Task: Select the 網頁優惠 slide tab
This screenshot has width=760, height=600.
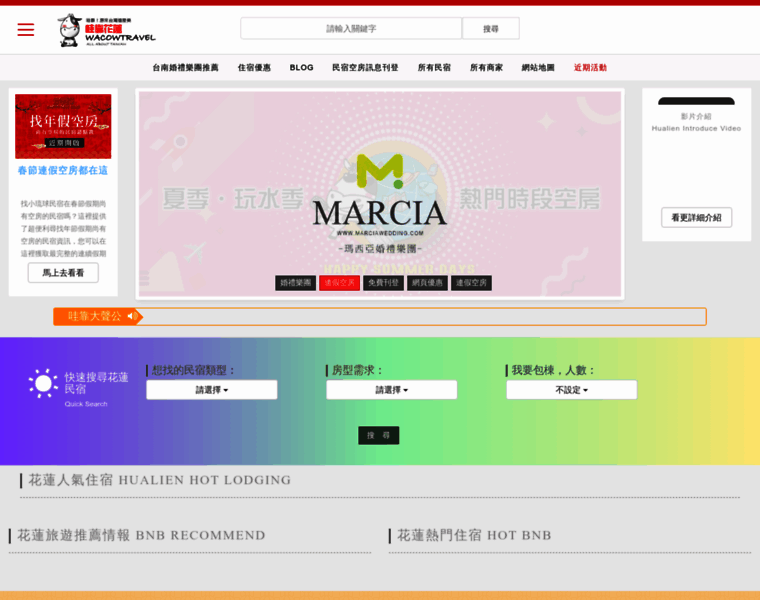Action: 428,283
